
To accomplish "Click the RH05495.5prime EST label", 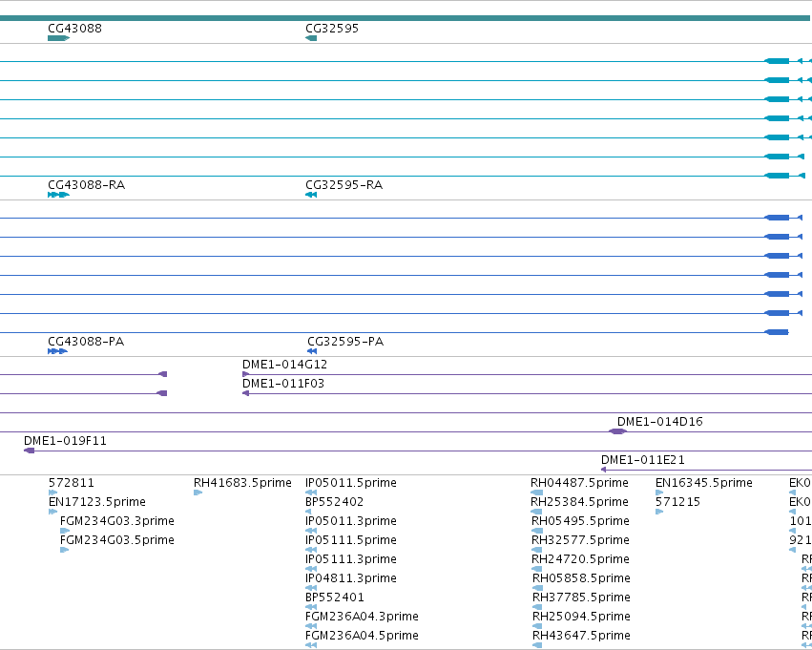I will tap(580, 521).
